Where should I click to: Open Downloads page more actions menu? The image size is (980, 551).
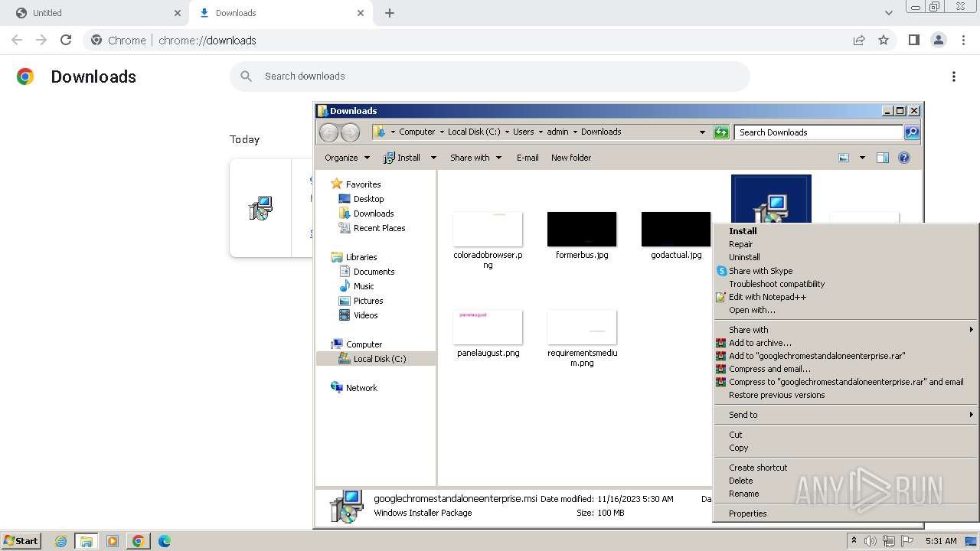click(x=954, y=77)
